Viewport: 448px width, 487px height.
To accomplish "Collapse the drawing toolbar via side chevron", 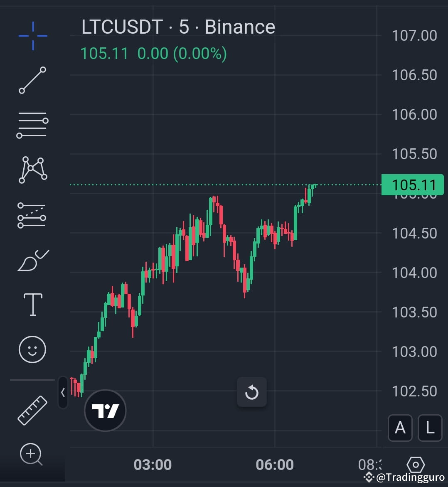I will click(63, 392).
